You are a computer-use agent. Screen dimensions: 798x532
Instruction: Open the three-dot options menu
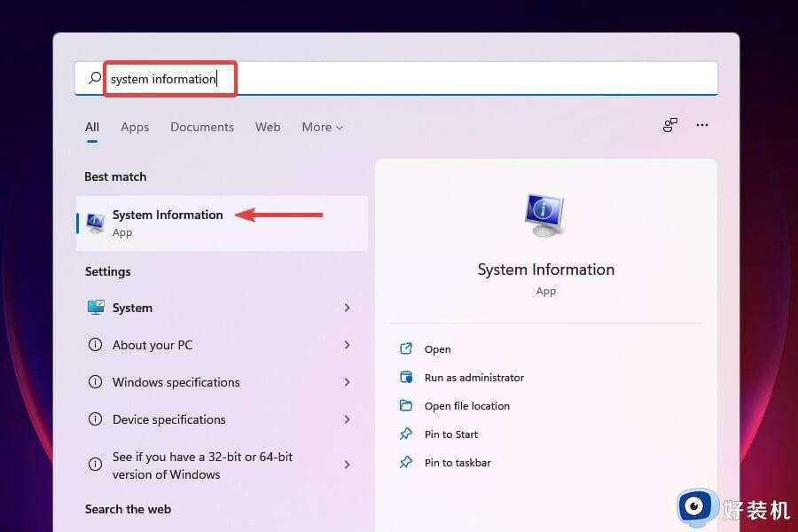pyautogui.click(x=702, y=125)
